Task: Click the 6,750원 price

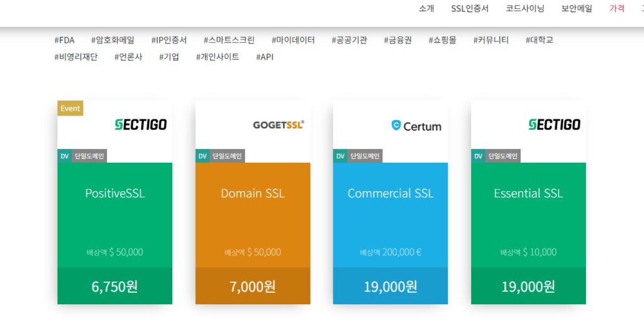Action: point(114,287)
